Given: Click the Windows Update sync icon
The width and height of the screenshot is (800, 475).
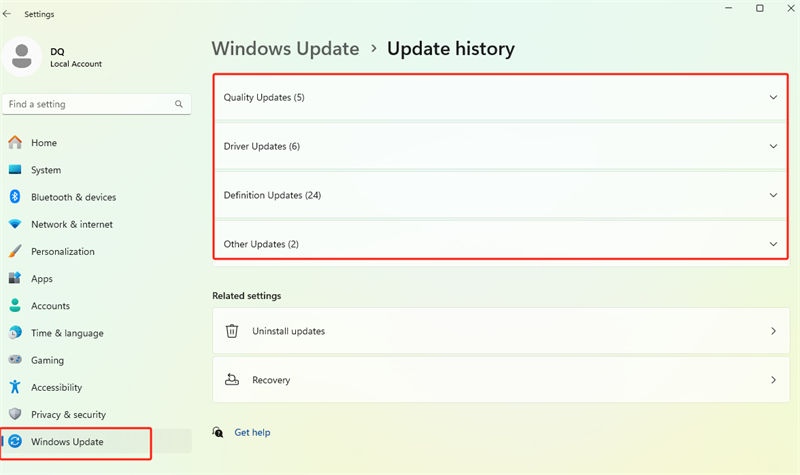Looking at the screenshot, I should 15,441.
